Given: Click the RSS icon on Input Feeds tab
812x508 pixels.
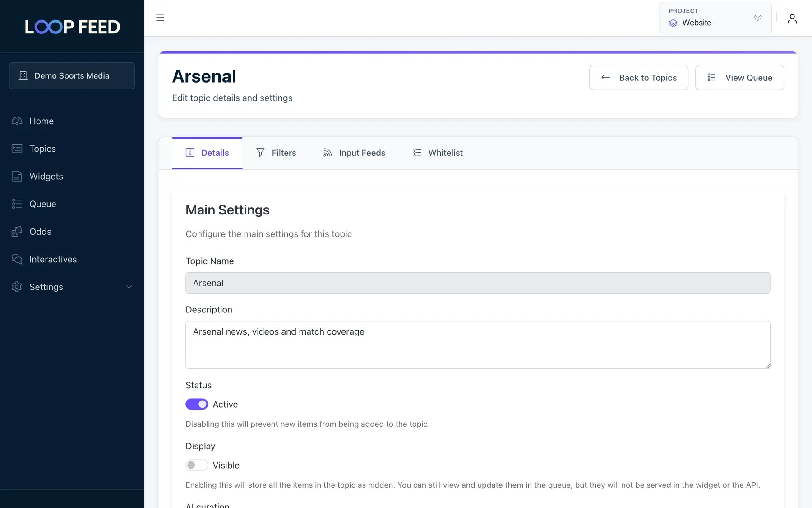Looking at the screenshot, I should (328, 153).
